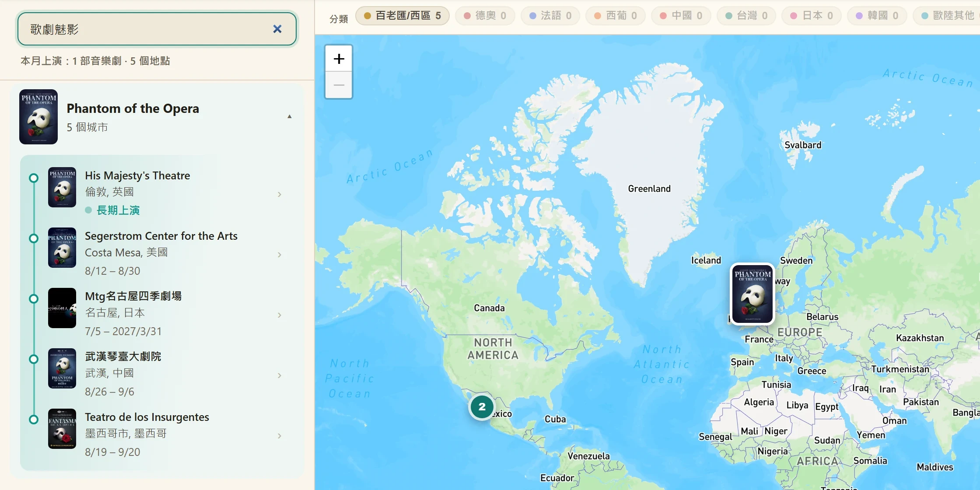Click the 長期上演 status label
Image resolution: width=980 pixels, height=490 pixels.
pos(118,210)
